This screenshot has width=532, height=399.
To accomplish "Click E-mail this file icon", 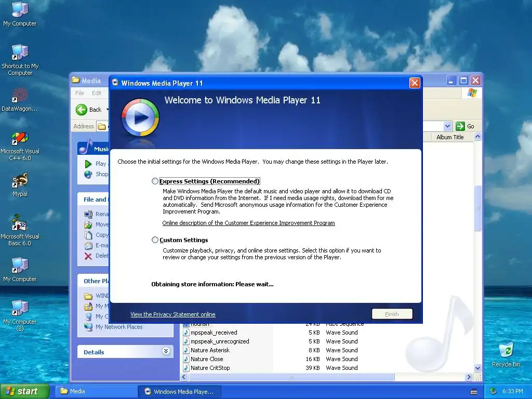I will (x=88, y=245).
